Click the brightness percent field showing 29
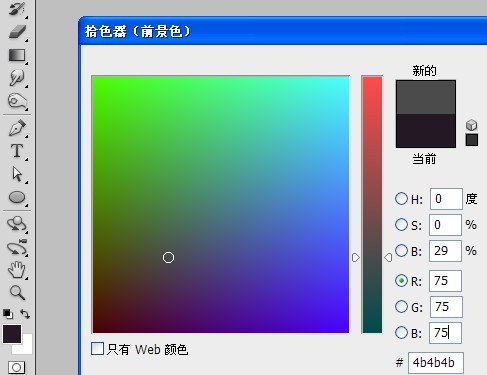 tap(445, 251)
